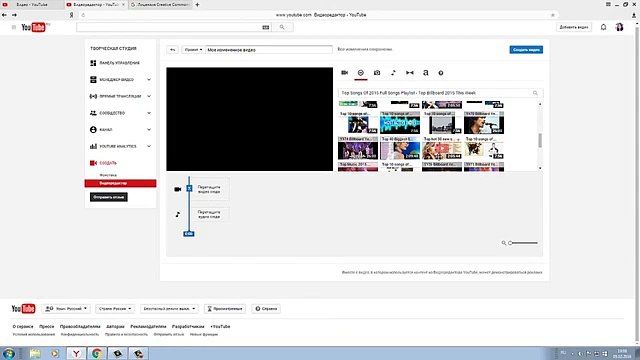Click the video track camera icon on timeline
Screen dimensions: 640x360
pyautogui.click(x=178, y=189)
